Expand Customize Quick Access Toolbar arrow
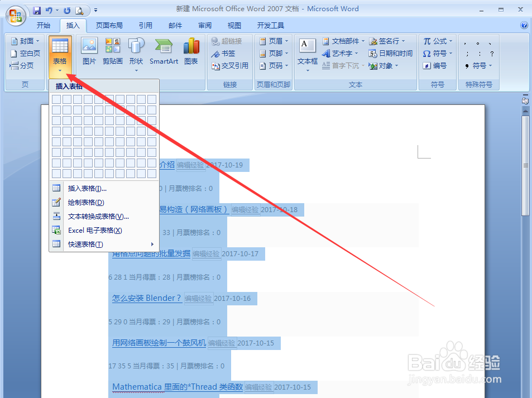 (95, 11)
